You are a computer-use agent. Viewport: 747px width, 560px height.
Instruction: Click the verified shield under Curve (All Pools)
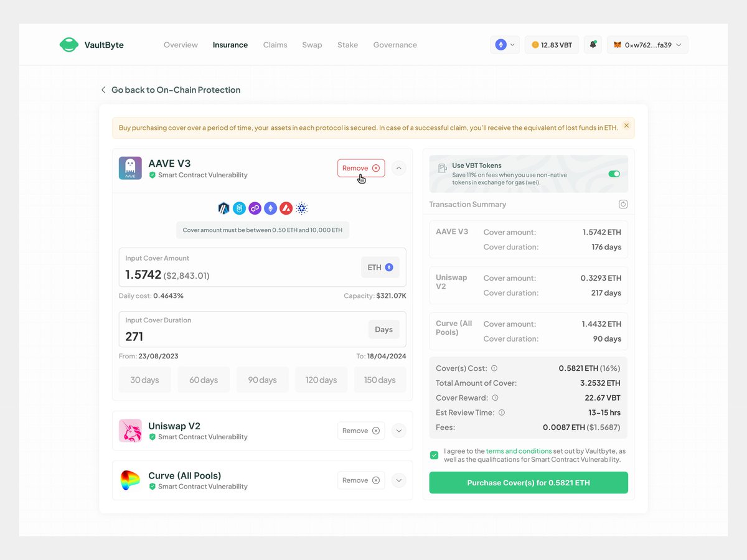[x=153, y=487]
